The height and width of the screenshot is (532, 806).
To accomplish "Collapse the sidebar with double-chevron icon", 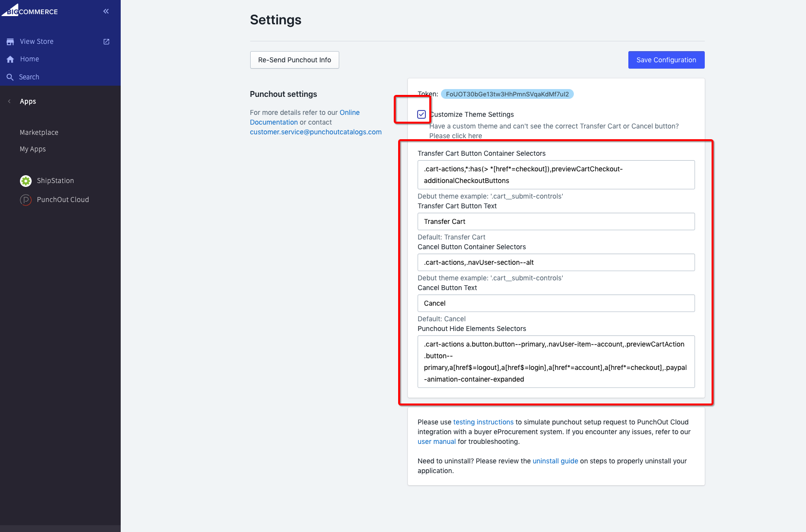I will pyautogui.click(x=106, y=11).
